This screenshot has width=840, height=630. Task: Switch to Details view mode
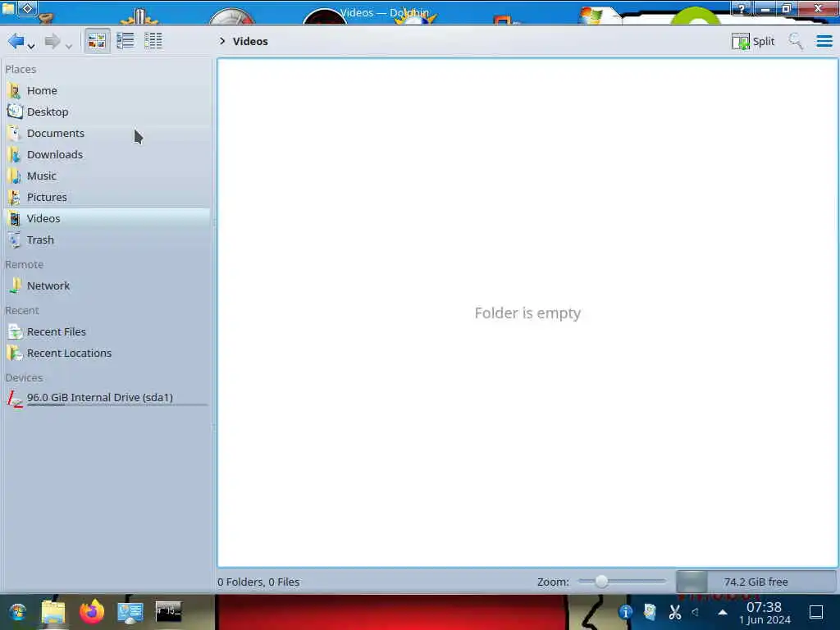[x=153, y=41]
